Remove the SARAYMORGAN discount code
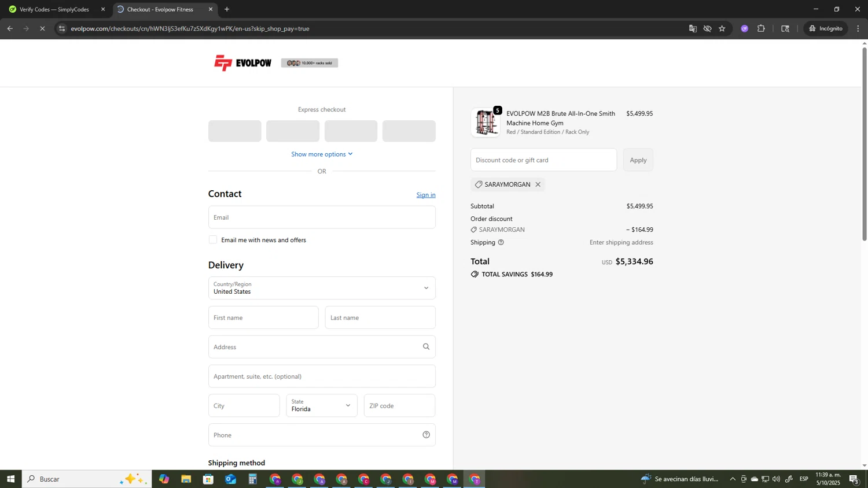 538,184
